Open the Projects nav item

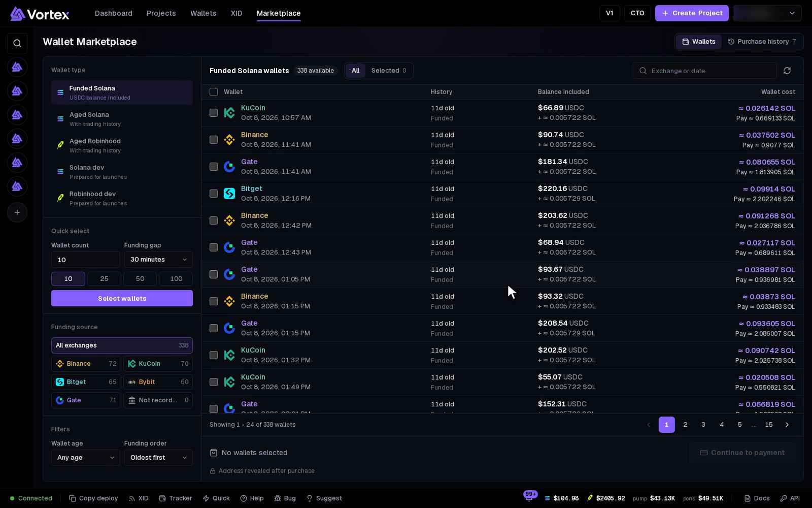coord(161,13)
